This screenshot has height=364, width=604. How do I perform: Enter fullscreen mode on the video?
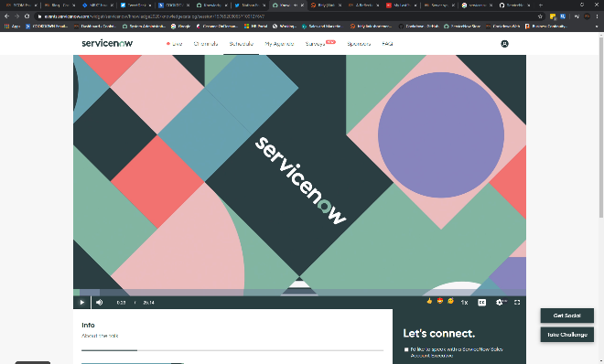coord(517,303)
